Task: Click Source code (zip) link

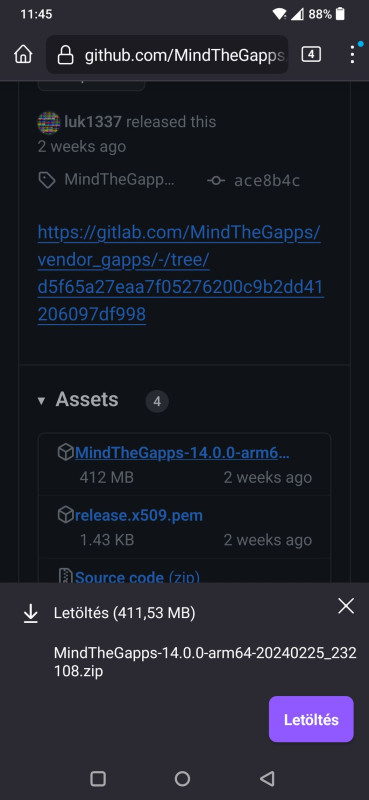Action: 137,577
